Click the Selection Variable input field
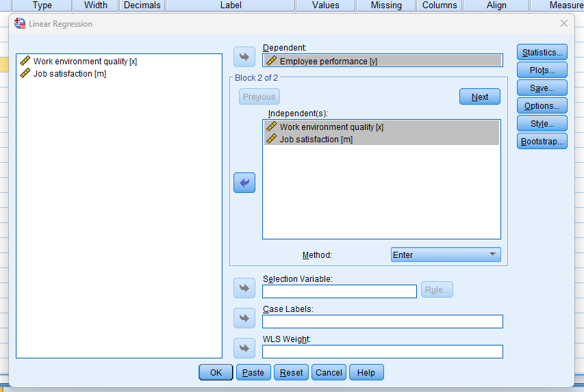The image size is (584, 392). point(340,291)
